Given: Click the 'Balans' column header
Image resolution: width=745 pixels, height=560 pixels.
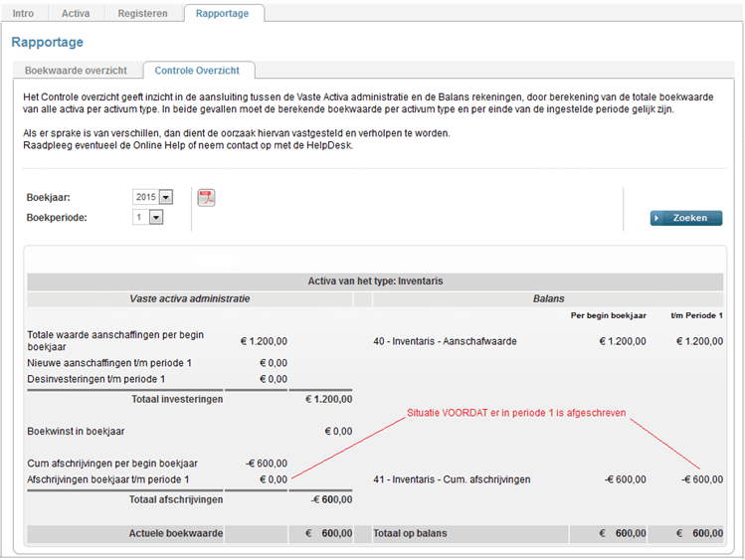Looking at the screenshot, I should click(549, 298).
